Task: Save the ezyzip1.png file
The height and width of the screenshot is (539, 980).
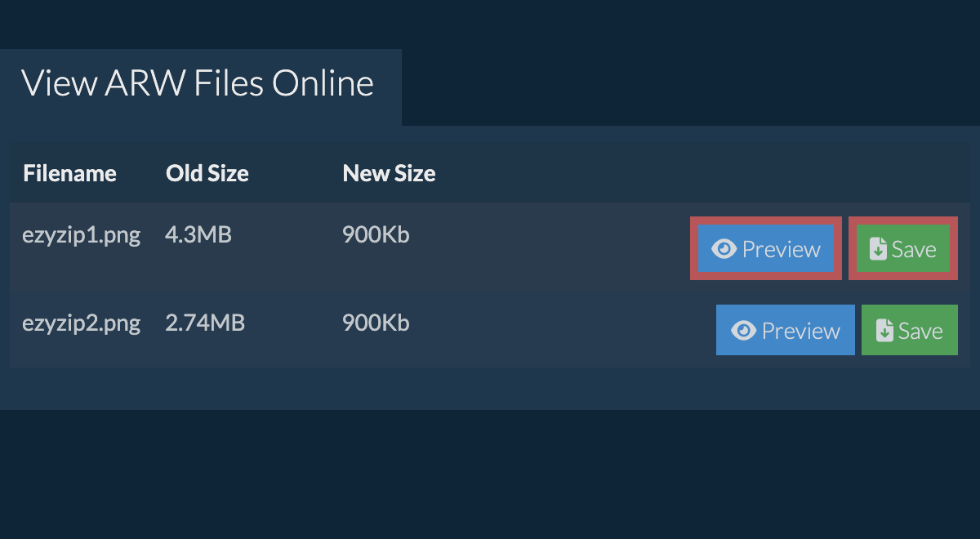Action: tap(903, 249)
